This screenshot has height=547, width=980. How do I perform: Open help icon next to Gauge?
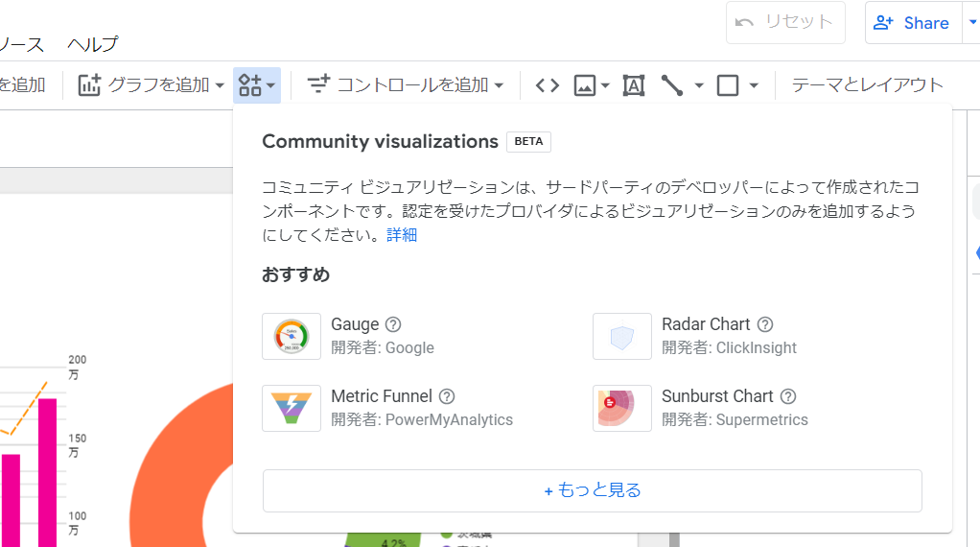(x=393, y=324)
